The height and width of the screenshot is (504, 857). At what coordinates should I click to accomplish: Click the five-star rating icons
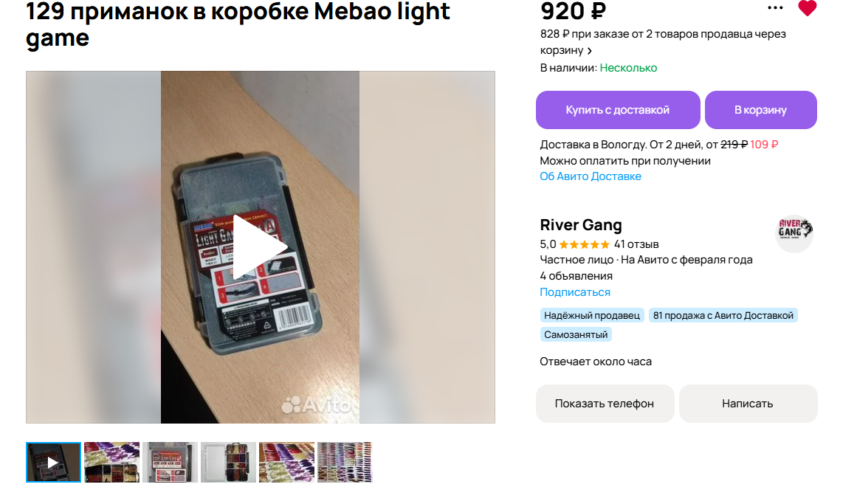585,244
